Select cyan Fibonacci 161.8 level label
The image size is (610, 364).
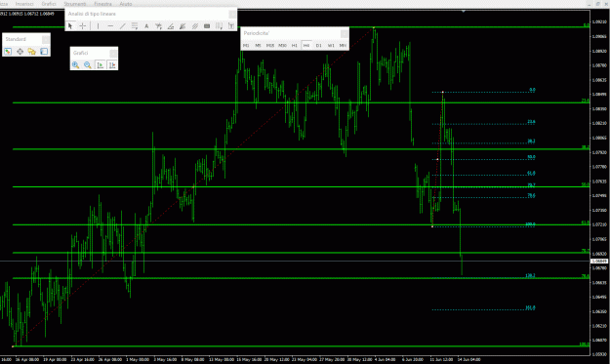pos(530,307)
